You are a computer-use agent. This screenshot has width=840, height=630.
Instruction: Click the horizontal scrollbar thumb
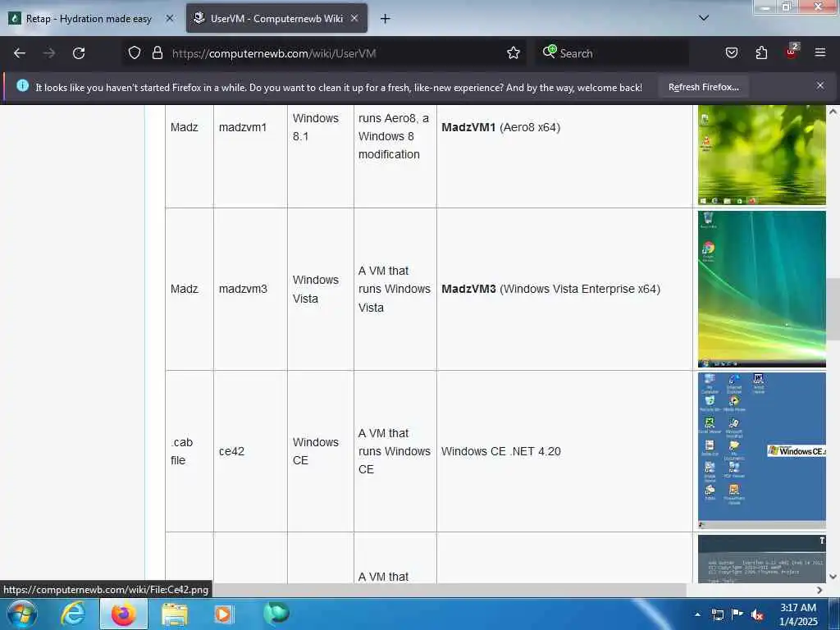click(x=450, y=590)
